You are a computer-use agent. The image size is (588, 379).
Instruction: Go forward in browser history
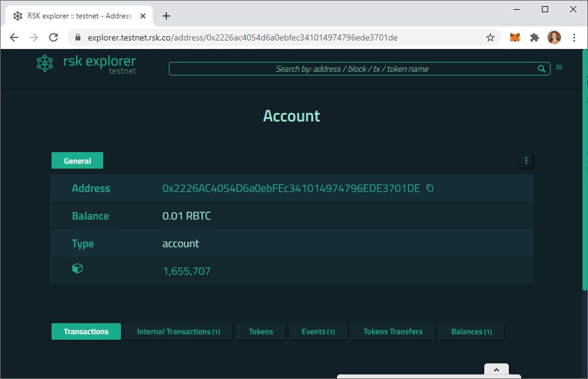point(34,37)
